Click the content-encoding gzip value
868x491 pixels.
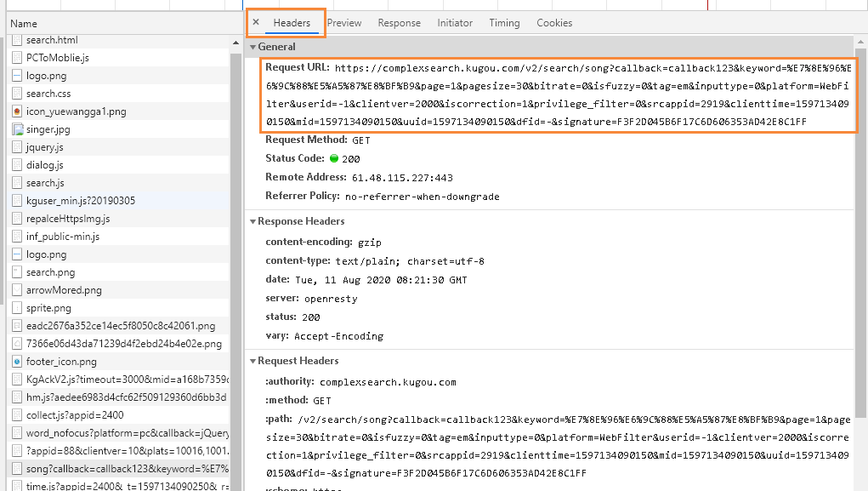[x=370, y=243]
